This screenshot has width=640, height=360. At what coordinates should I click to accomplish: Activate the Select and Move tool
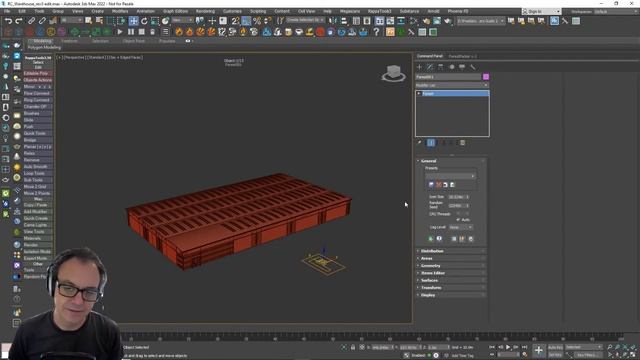(x=133, y=21)
